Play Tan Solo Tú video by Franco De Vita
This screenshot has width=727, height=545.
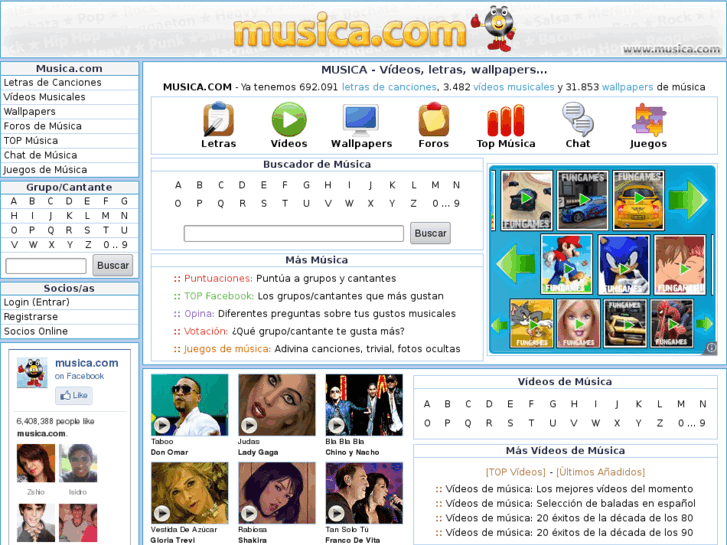[x=364, y=493]
